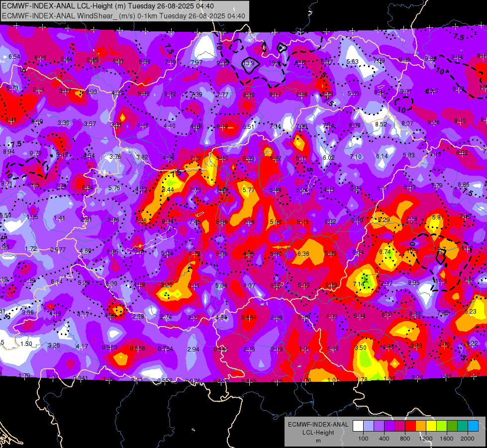
Task: Click the yellow-green legend swatch
Action: [x=442, y=426]
